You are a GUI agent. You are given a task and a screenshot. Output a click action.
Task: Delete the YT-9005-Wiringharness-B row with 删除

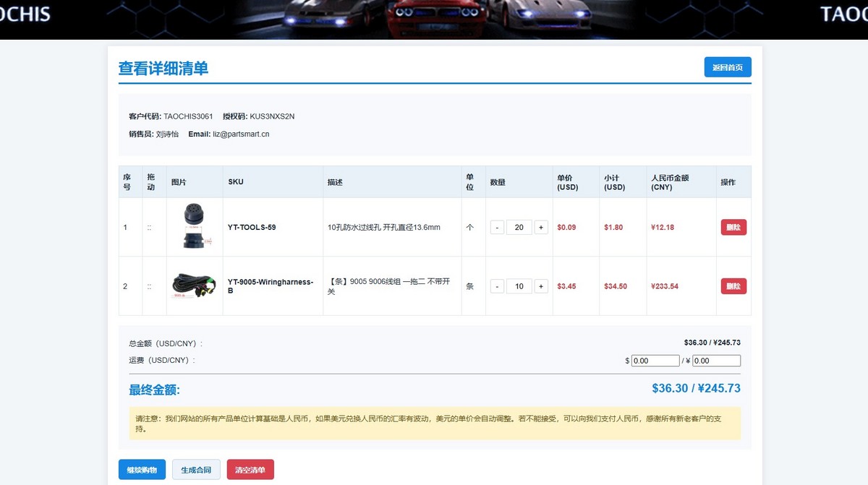pyautogui.click(x=733, y=286)
